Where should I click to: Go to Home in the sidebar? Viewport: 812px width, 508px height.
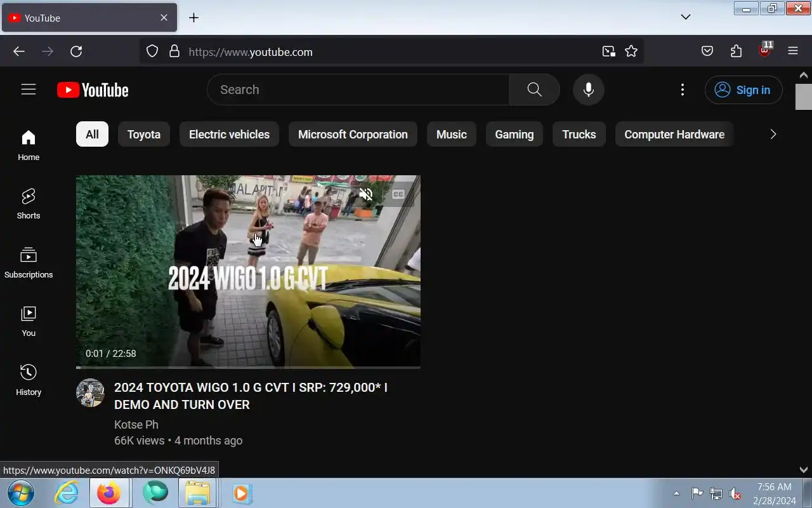point(29,145)
